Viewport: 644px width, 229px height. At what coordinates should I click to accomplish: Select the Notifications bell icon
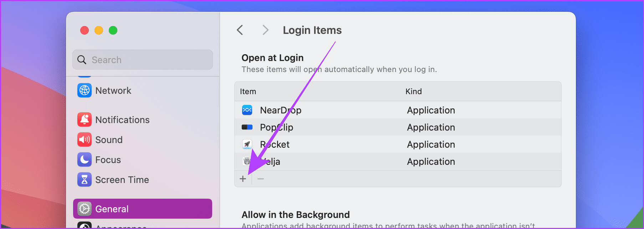[x=85, y=120]
